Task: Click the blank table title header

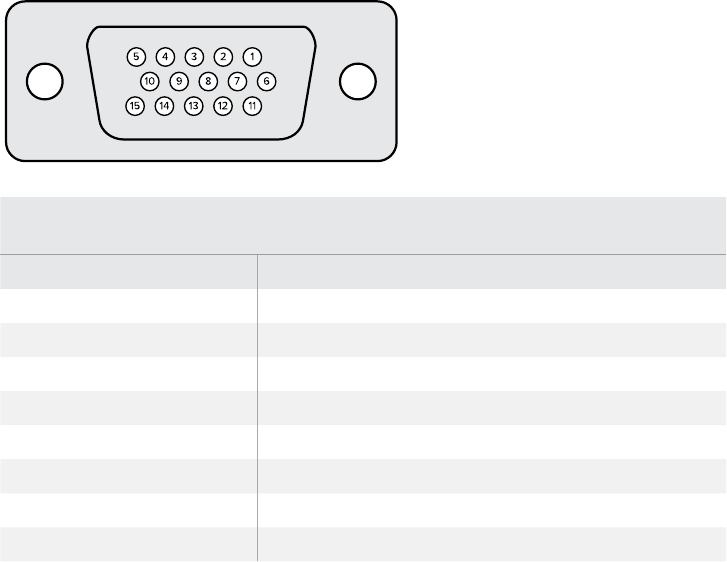Action: 363,225
